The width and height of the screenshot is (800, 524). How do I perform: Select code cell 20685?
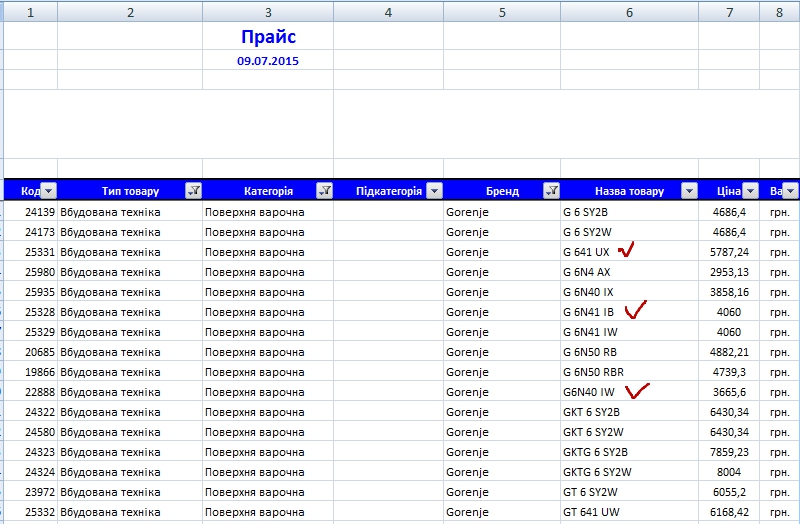point(31,352)
